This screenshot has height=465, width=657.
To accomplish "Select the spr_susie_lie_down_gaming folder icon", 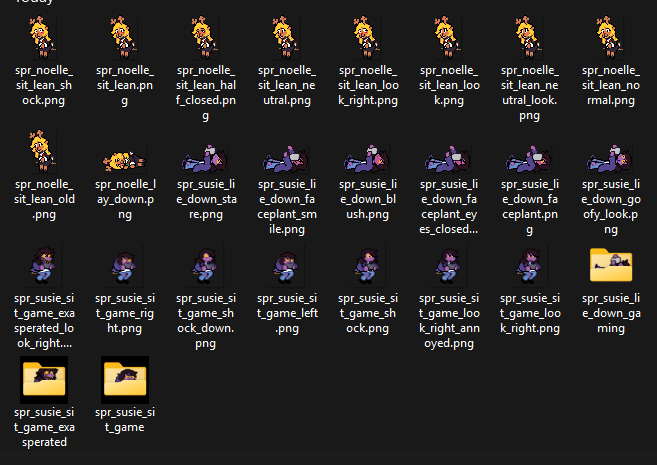I will coord(610,264).
